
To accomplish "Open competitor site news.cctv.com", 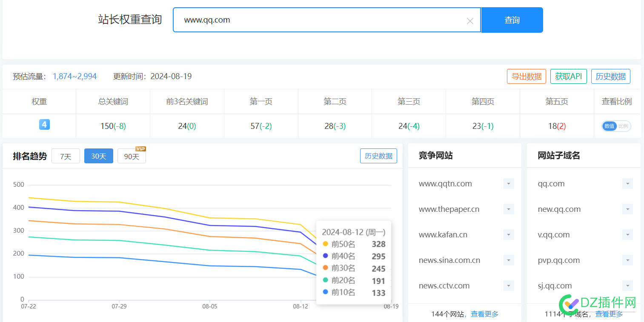I will pyautogui.click(x=444, y=286).
